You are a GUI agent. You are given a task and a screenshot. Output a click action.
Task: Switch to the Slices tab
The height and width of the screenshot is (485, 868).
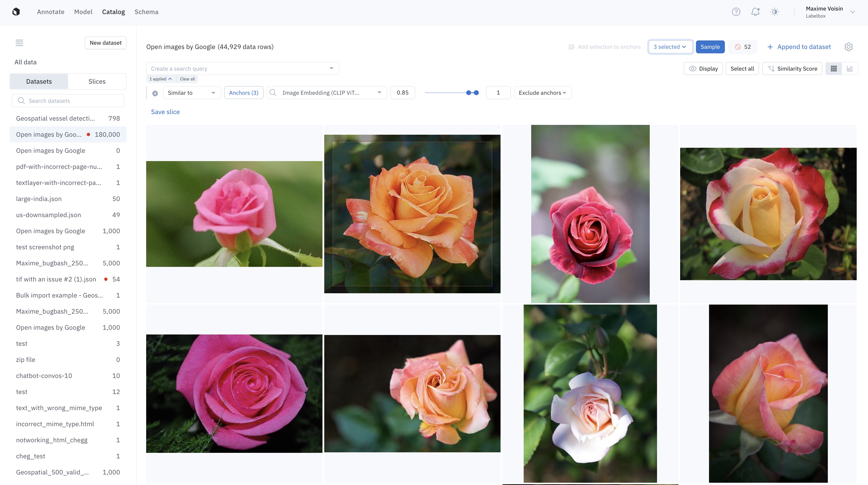(x=97, y=82)
